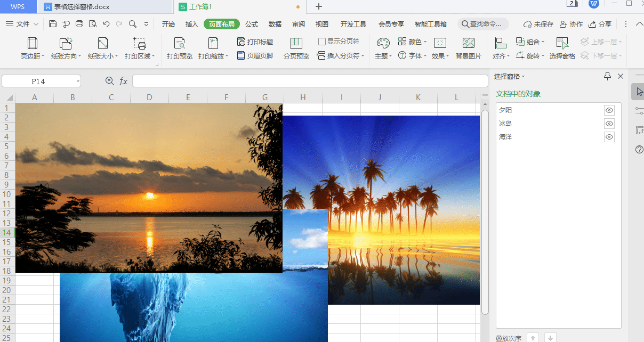Pin the 选择窗格 side panel

pos(607,77)
